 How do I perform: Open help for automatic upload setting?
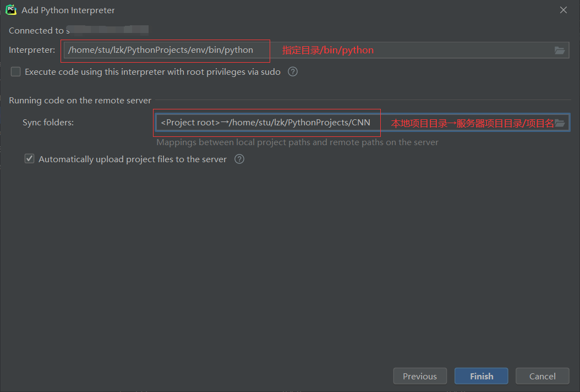tap(239, 159)
